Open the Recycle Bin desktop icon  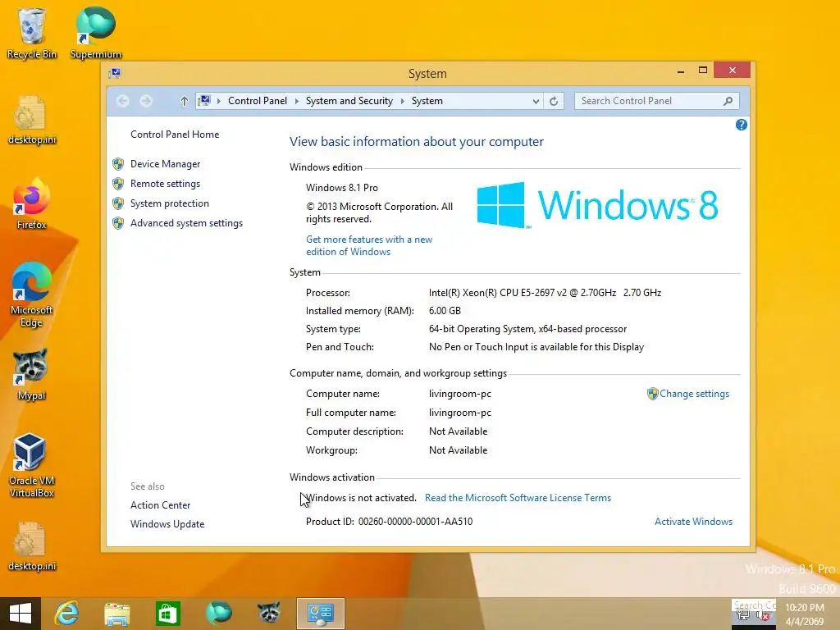(x=32, y=33)
